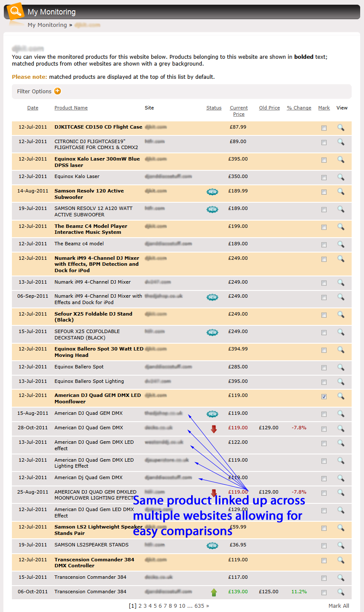
Task: Open magnifier for The Beamz c4 model
Action: [341, 244]
